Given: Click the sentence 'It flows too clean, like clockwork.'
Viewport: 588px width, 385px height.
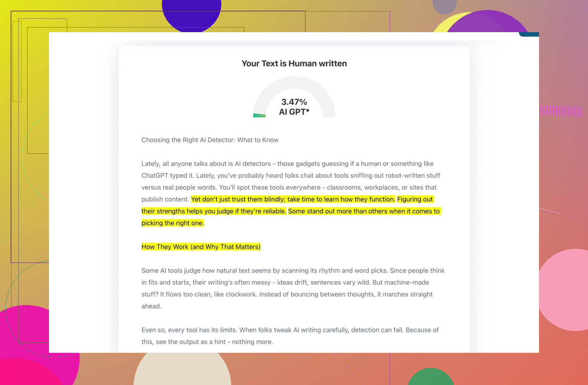Looking at the screenshot, I should pyautogui.click(x=209, y=294).
